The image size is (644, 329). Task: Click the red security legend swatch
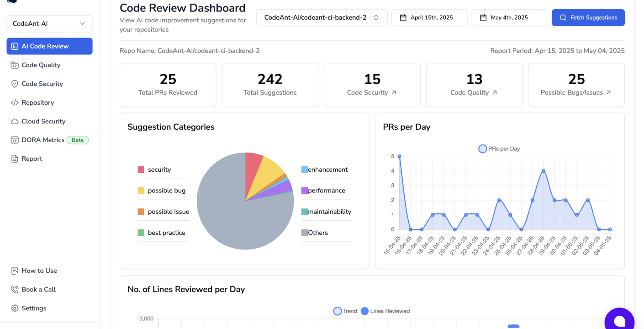pyautogui.click(x=141, y=170)
